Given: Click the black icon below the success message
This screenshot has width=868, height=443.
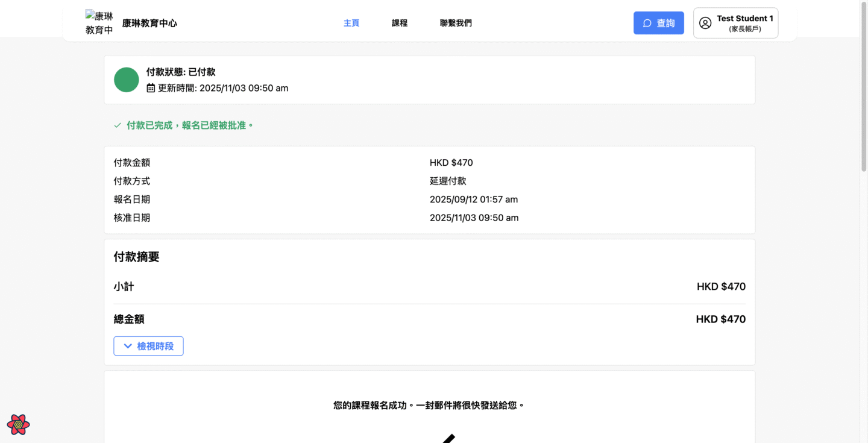Looking at the screenshot, I should coord(448,438).
